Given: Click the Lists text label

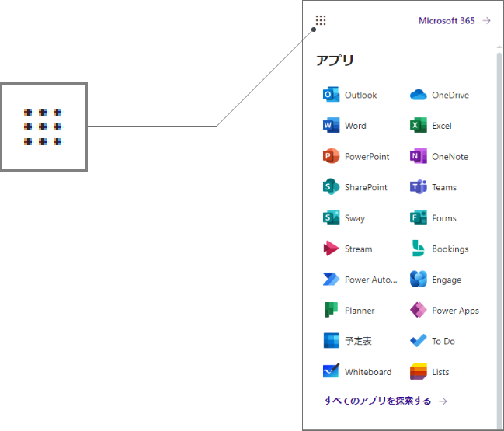Looking at the screenshot, I should (440, 372).
